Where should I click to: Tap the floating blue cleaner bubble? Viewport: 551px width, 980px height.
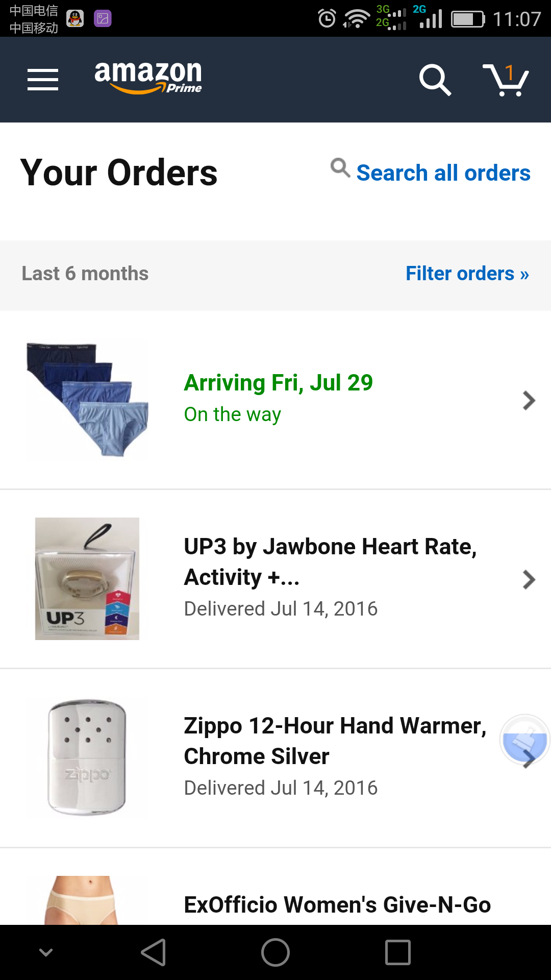[524, 739]
